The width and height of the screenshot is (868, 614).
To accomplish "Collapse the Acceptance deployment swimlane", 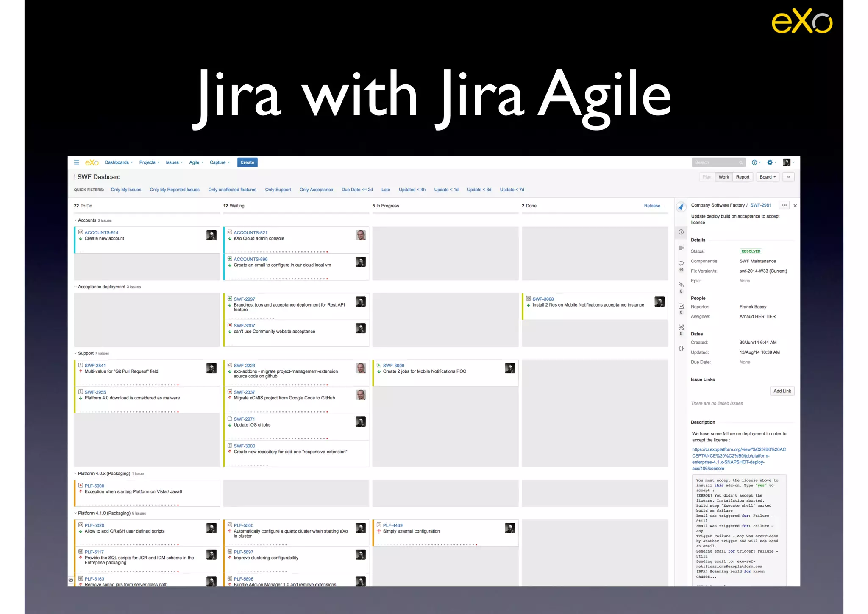I will click(x=75, y=287).
